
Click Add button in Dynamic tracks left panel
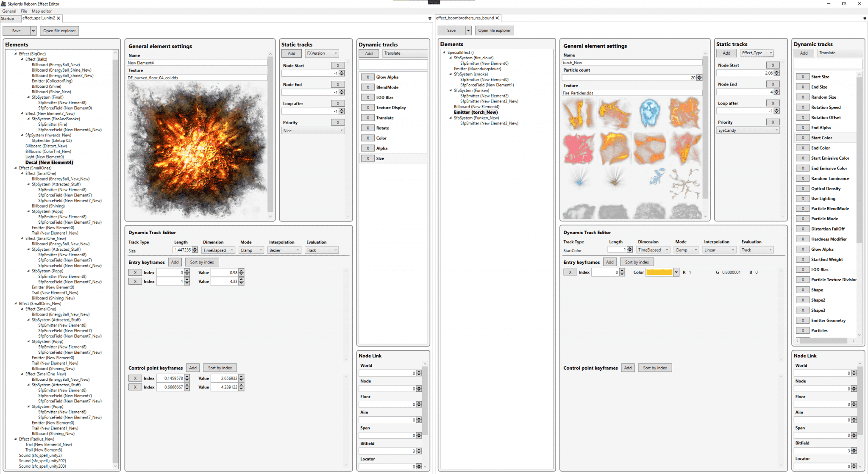(370, 54)
